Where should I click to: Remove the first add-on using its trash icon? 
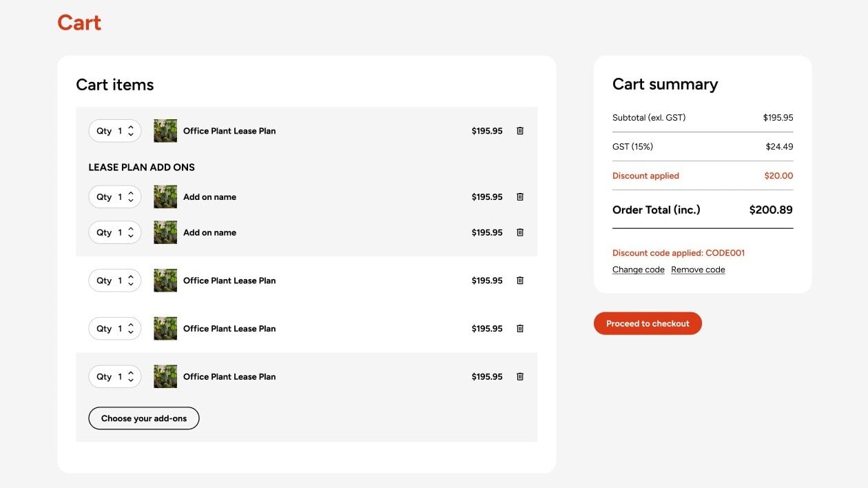pos(520,197)
